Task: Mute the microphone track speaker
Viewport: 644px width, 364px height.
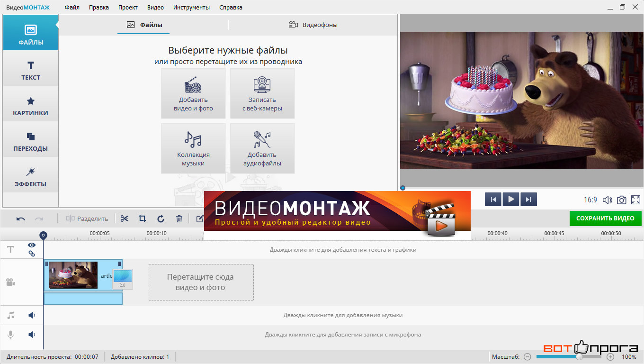Action: (32, 335)
